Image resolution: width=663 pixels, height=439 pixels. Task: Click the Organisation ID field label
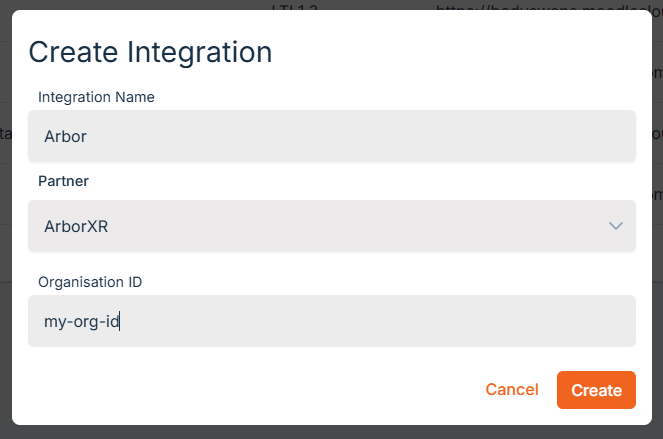click(x=90, y=282)
